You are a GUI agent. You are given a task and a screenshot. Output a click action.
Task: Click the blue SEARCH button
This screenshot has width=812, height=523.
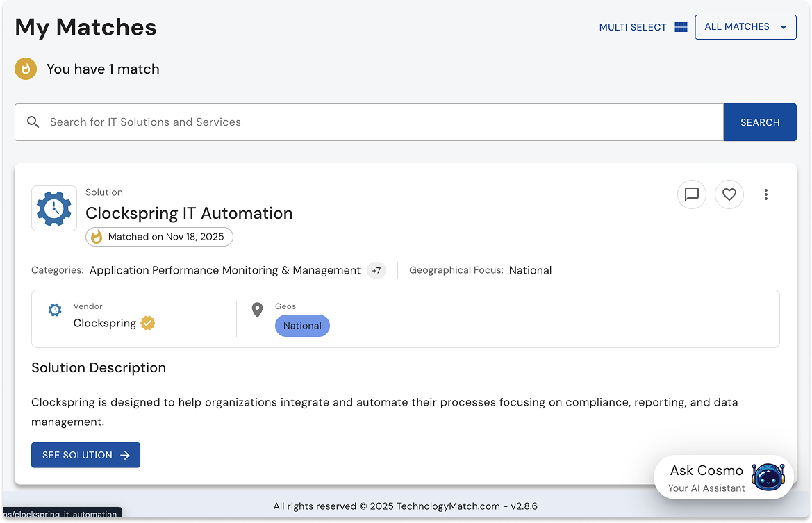click(760, 122)
